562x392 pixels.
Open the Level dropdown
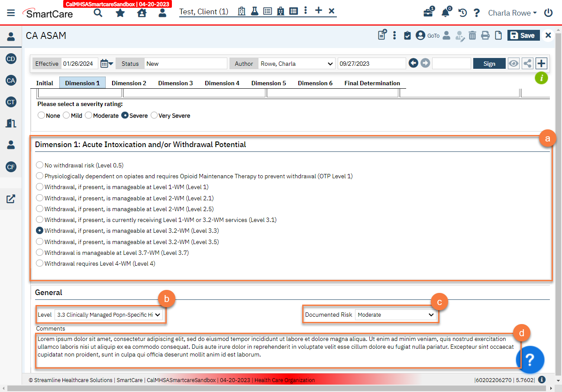109,315
